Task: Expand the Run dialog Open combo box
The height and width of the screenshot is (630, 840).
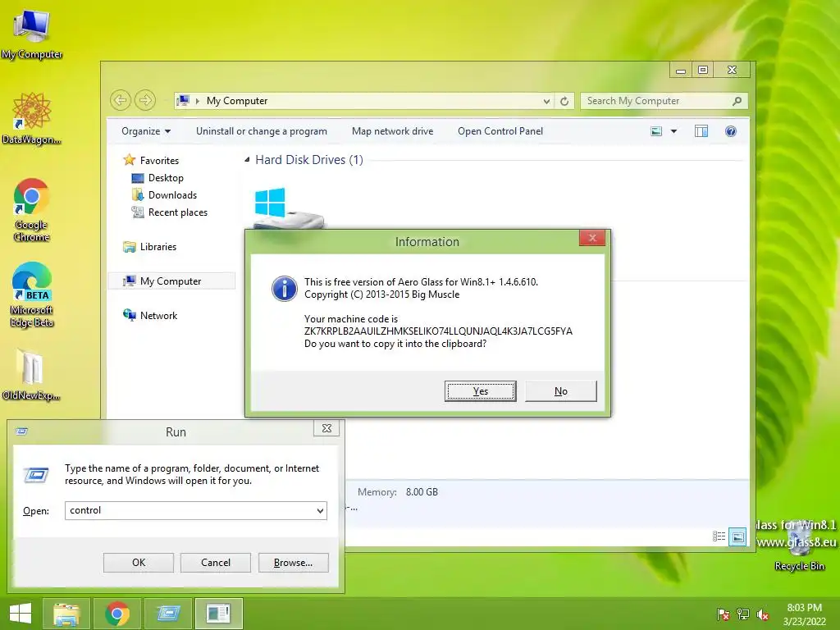Action: [320, 510]
